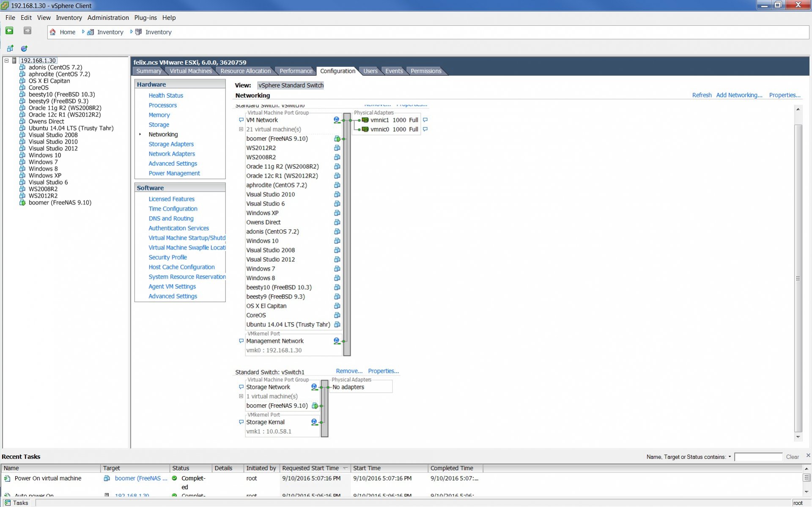The width and height of the screenshot is (812, 507).
Task: Collapse the 21 virtual machine(s) list
Action: 241,129
